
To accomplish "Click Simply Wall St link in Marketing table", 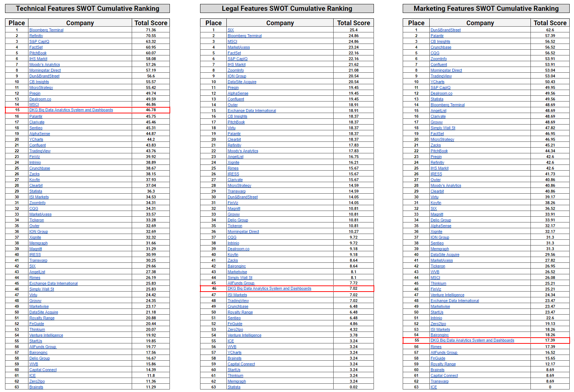I will coord(443,128).
